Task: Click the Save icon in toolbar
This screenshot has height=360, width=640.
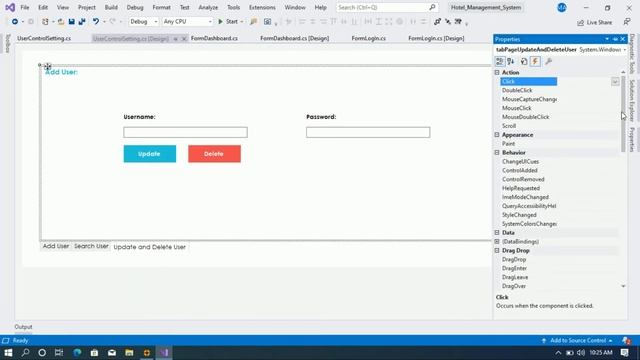Action: click(71, 22)
